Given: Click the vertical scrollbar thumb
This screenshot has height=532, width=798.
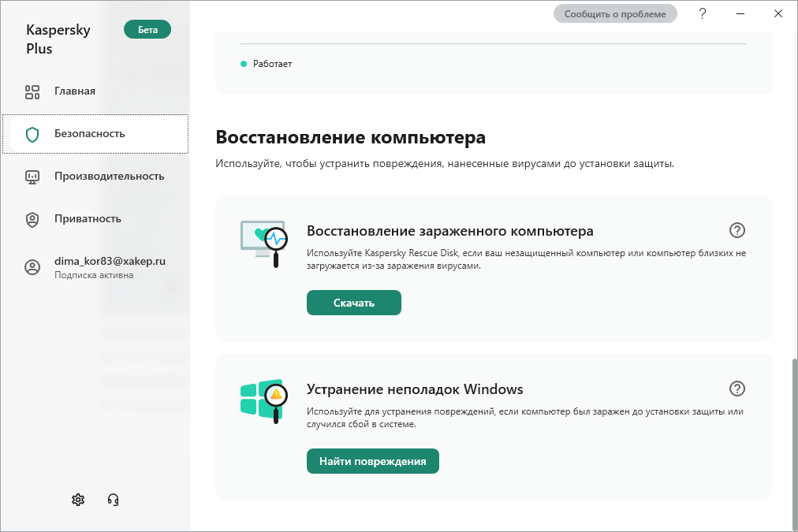Looking at the screenshot, I should click(x=794, y=444).
